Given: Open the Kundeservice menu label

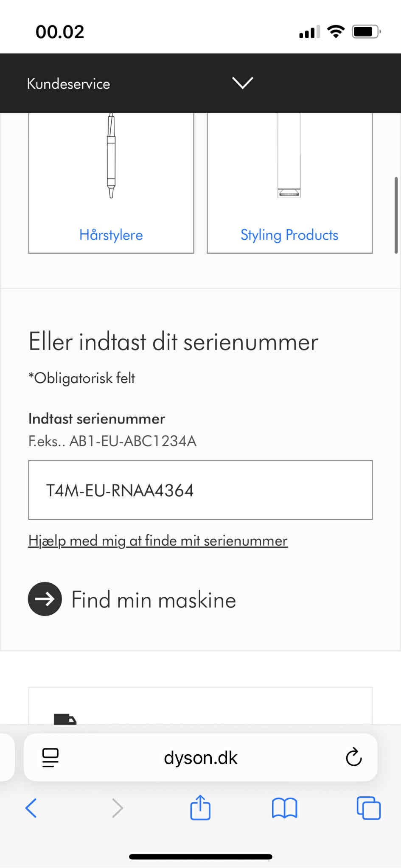Looking at the screenshot, I should (69, 84).
